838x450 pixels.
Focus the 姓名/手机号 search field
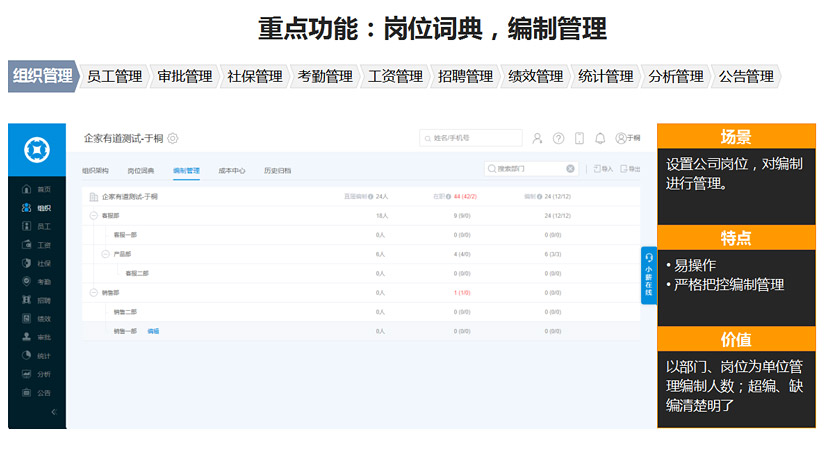pyautogui.click(x=470, y=139)
